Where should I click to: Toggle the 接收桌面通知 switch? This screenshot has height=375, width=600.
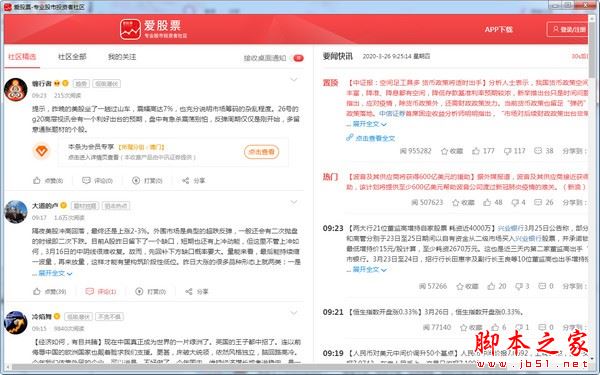click(298, 58)
